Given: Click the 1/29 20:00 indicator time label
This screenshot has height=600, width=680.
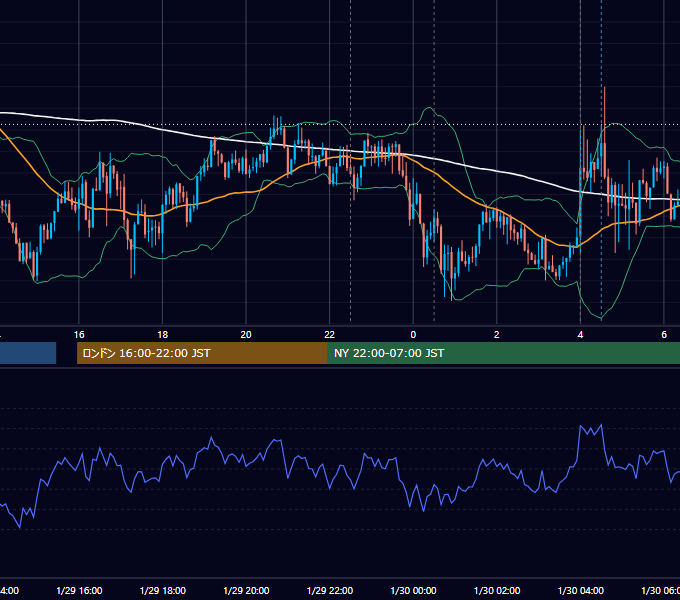Looking at the screenshot, I should [x=246, y=590].
